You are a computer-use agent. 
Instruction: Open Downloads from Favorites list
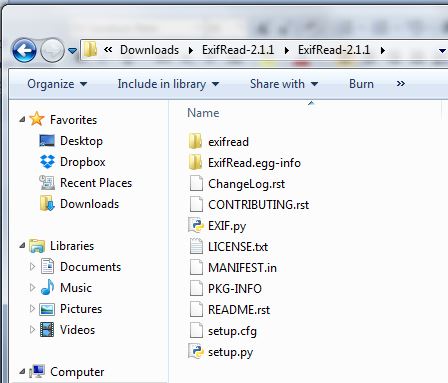coord(89,204)
